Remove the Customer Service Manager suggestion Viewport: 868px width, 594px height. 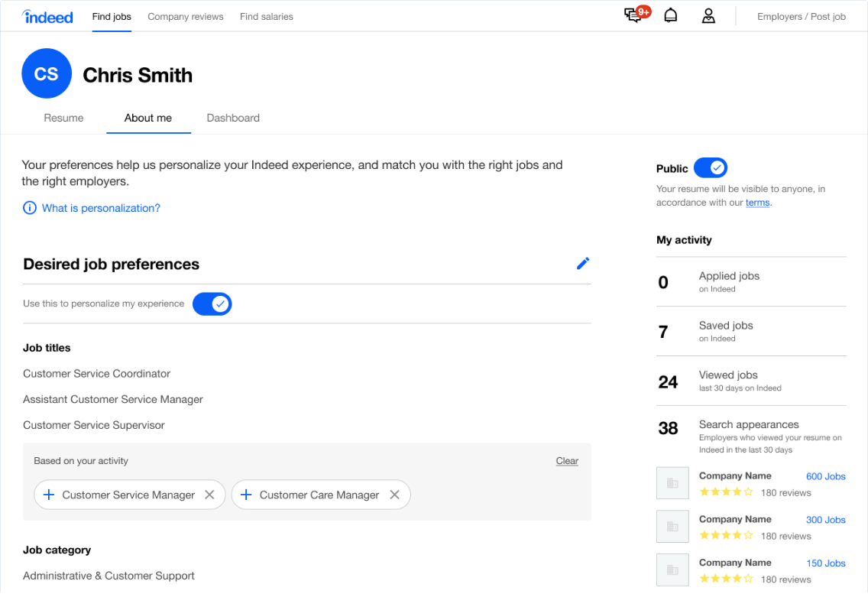point(209,495)
